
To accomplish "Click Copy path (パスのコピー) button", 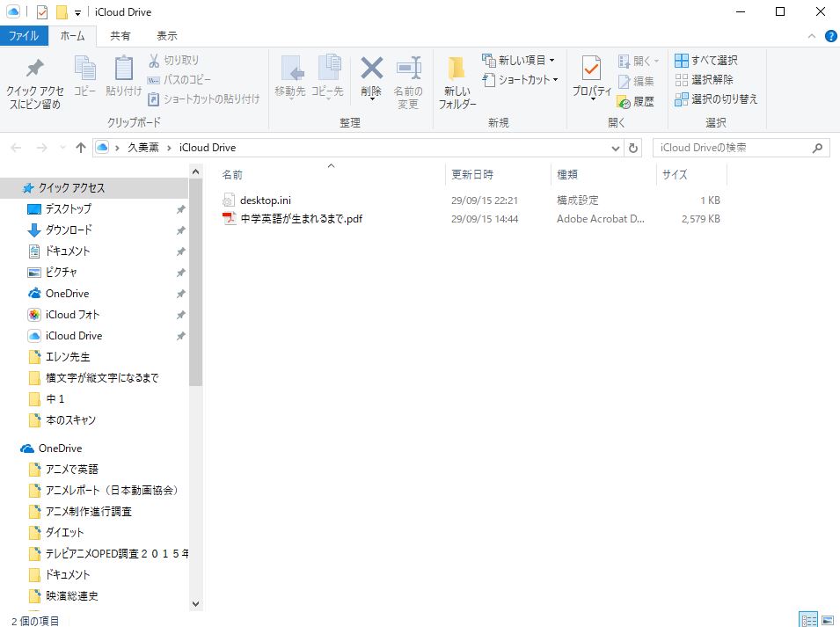I will point(179,80).
